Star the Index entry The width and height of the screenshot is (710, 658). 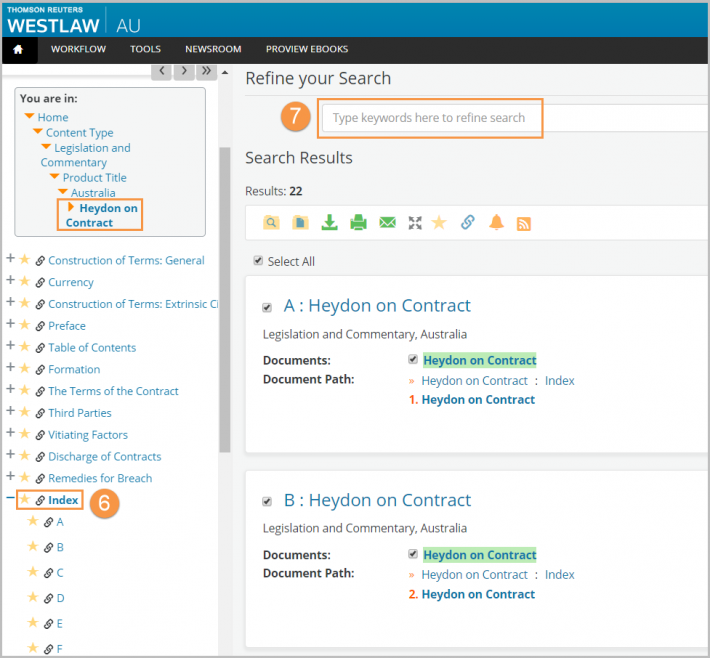[24, 499]
